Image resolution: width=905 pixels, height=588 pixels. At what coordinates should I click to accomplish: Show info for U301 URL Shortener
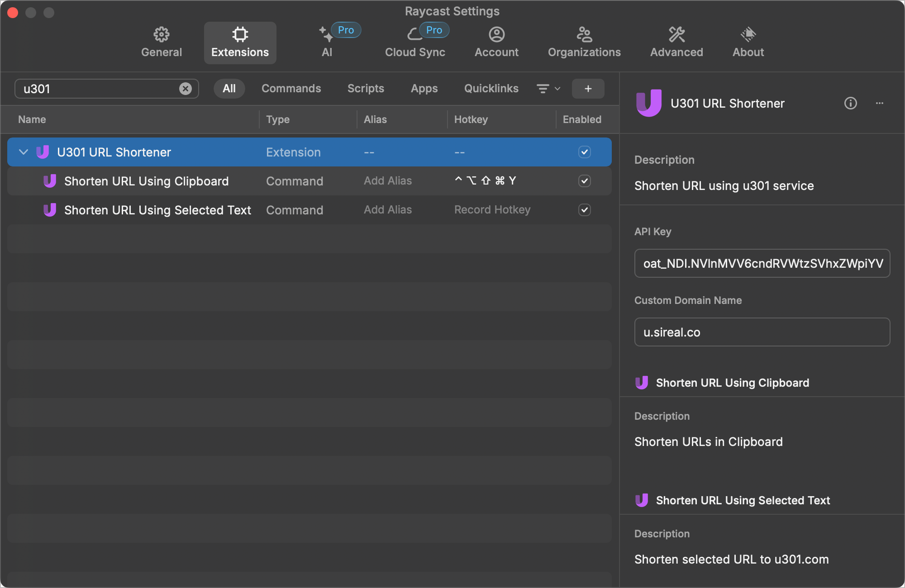click(850, 103)
